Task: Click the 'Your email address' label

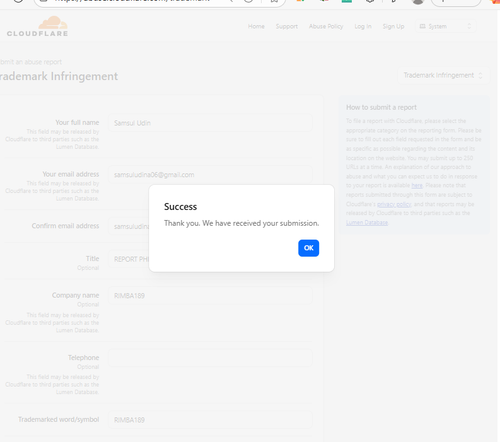Action: [x=71, y=174]
